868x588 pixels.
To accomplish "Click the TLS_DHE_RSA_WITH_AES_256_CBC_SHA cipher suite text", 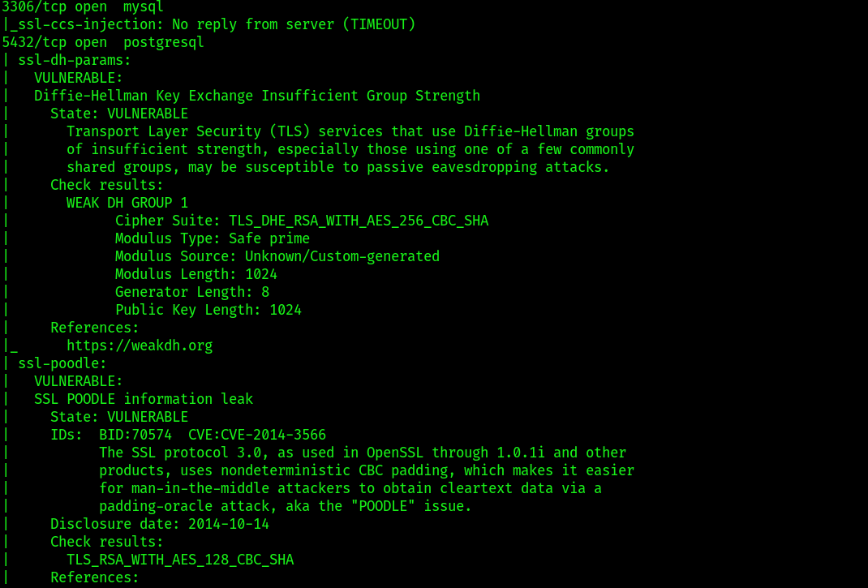I will (x=359, y=221).
